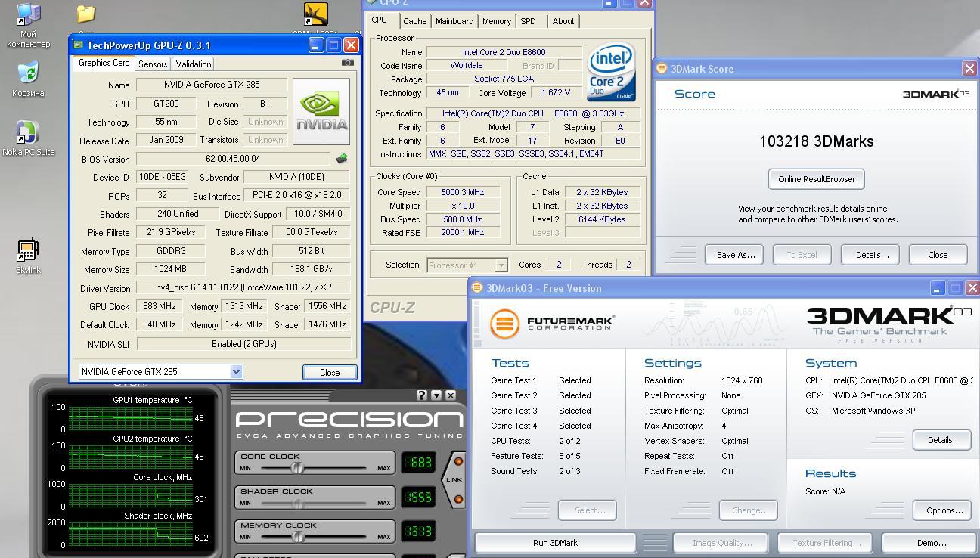980x558 pixels.
Task: Click Change... under Settings
Action: click(x=749, y=510)
